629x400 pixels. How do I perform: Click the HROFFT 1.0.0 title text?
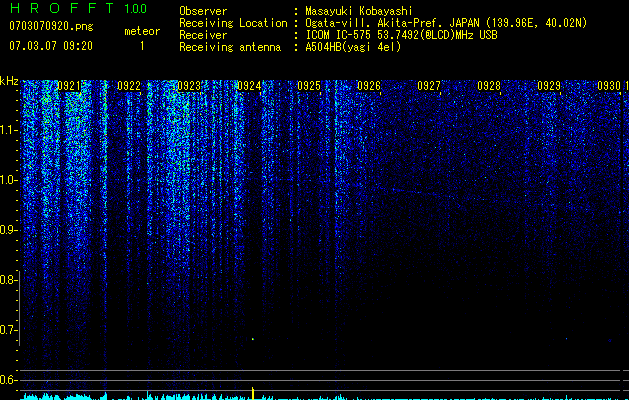[x=79, y=8]
